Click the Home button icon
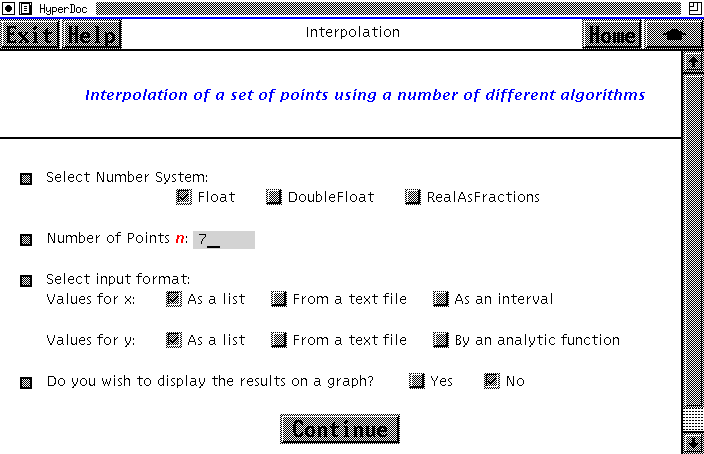 point(613,35)
